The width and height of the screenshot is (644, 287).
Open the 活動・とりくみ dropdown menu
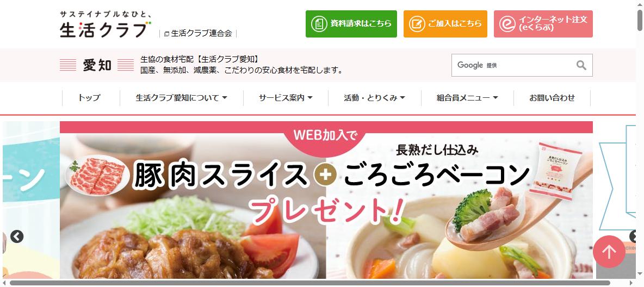375,98
